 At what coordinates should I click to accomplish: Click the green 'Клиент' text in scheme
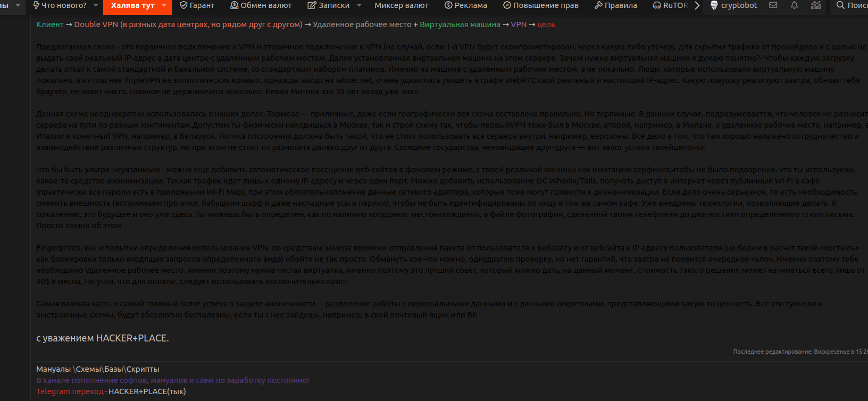[50, 24]
